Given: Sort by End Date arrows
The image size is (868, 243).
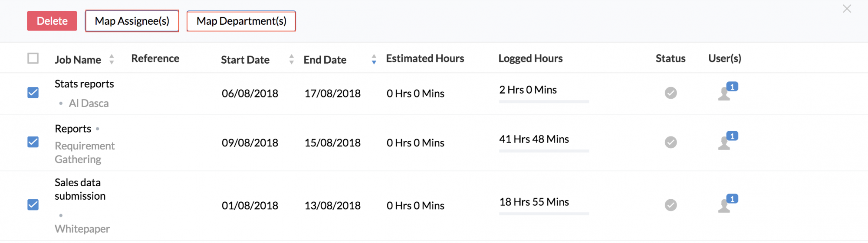Looking at the screenshot, I should tap(374, 59).
